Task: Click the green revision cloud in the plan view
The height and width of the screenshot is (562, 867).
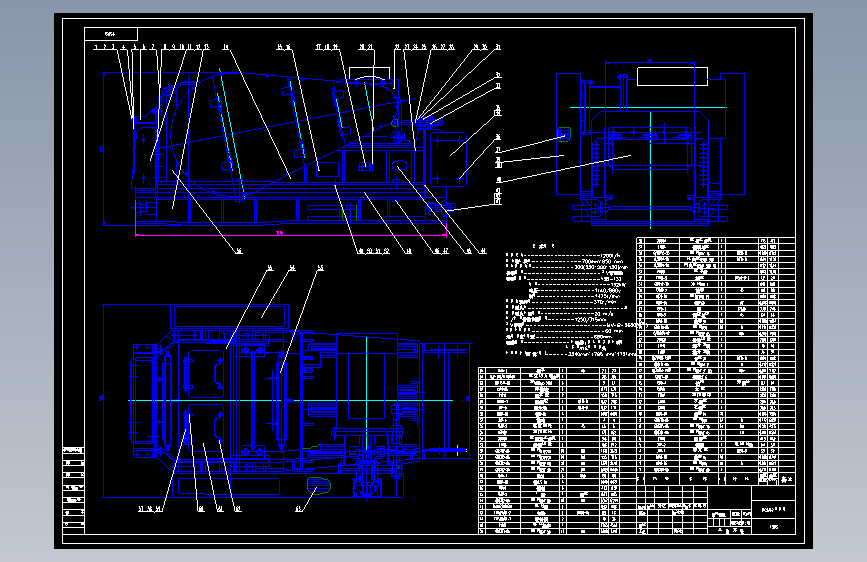Action: [318, 485]
